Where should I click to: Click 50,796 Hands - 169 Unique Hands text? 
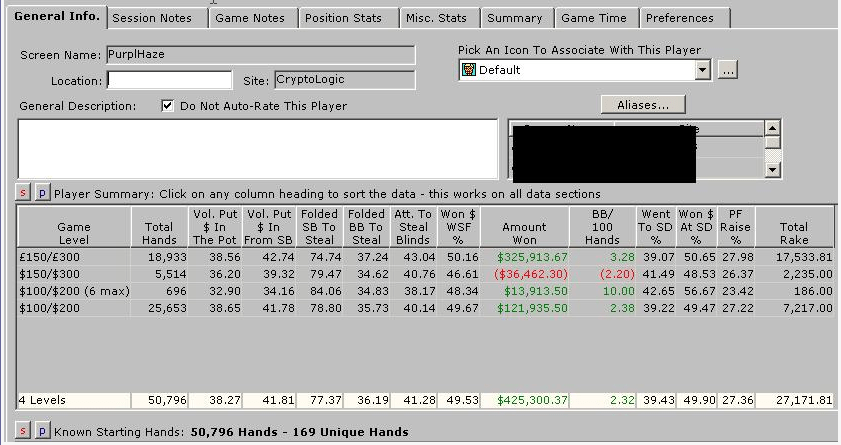pyautogui.click(x=299, y=432)
